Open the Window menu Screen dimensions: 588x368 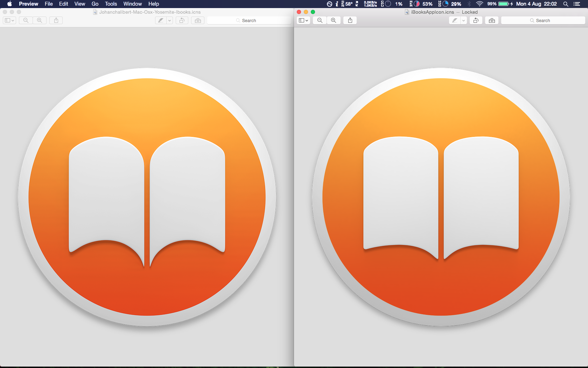tap(132, 4)
